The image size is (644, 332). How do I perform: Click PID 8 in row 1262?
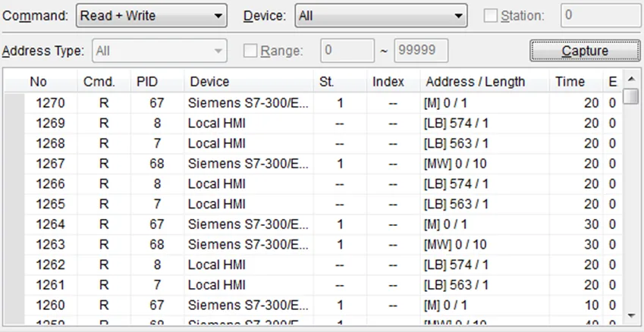tap(157, 265)
